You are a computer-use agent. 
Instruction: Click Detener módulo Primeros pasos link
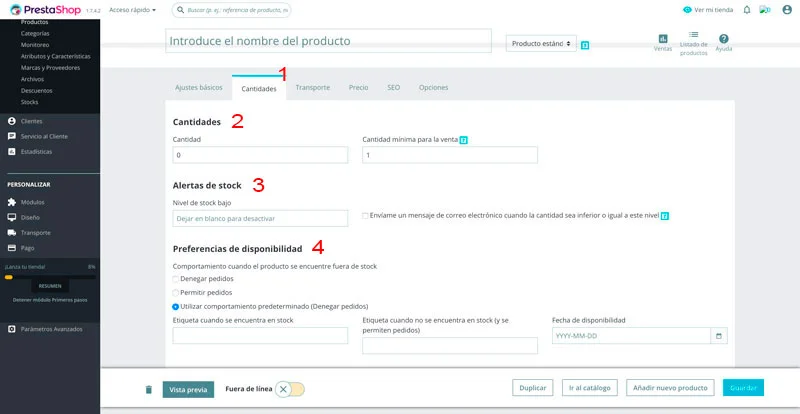(50, 300)
